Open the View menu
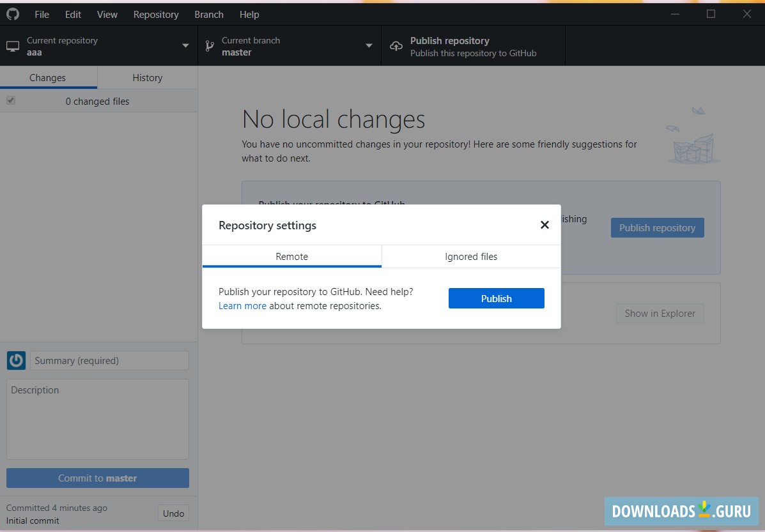This screenshot has height=532, width=765. tap(107, 15)
